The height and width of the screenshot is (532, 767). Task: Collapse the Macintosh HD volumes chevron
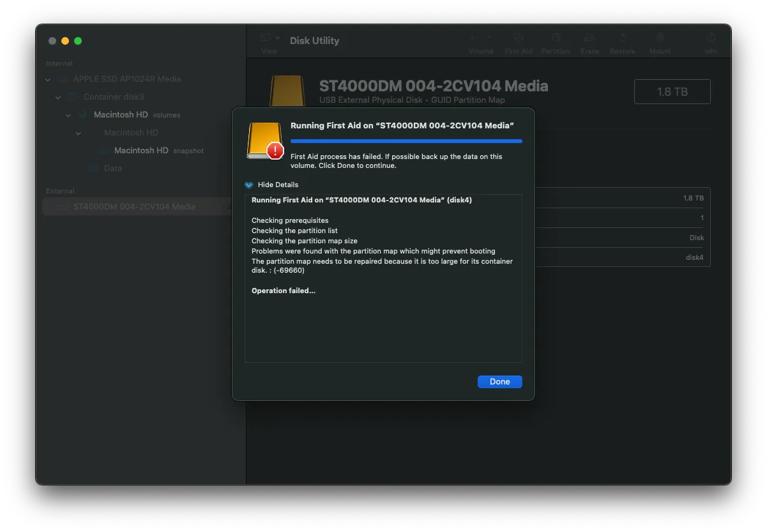[x=68, y=115]
